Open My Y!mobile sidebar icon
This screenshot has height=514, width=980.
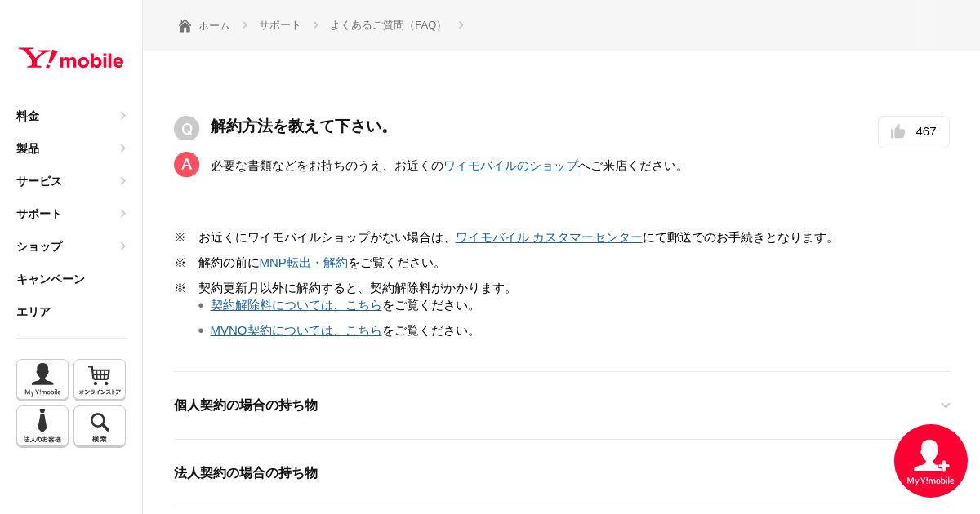(x=42, y=379)
